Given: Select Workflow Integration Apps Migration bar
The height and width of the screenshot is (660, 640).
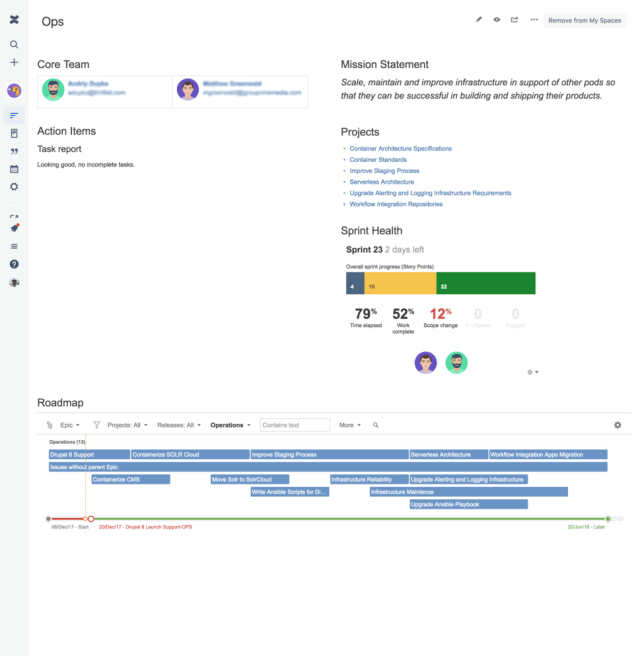Looking at the screenshot, I should tap(548, 455).
